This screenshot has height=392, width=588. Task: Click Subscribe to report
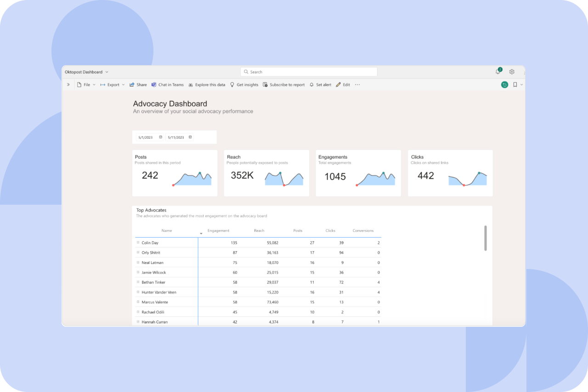(283, 85)
